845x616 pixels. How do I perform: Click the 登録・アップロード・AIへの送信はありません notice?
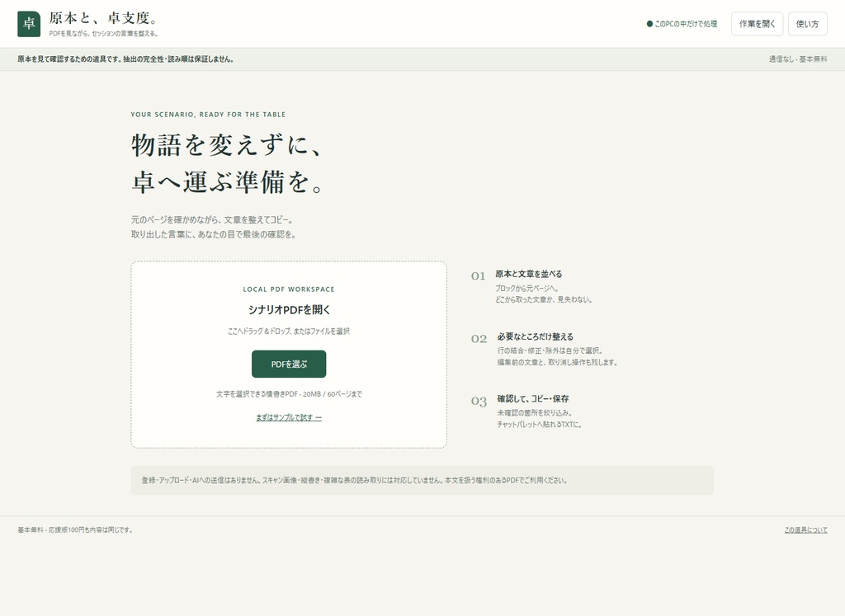click(x=354, y=480)
